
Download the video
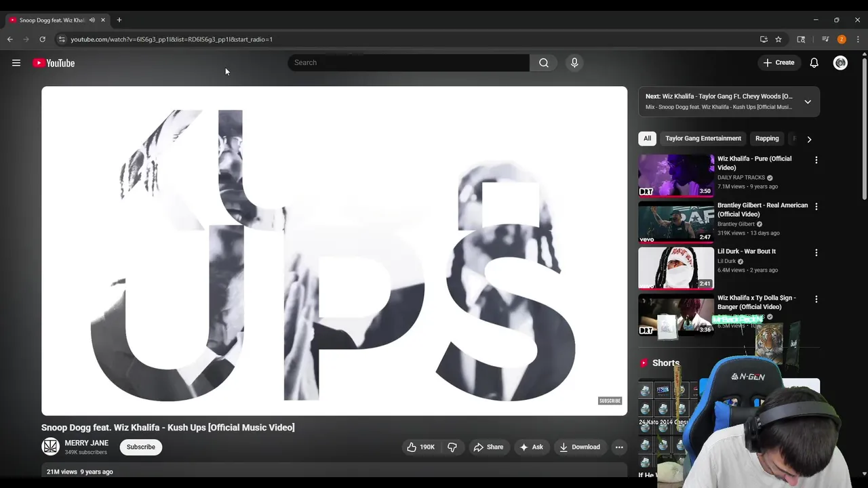tap(580, 447)
